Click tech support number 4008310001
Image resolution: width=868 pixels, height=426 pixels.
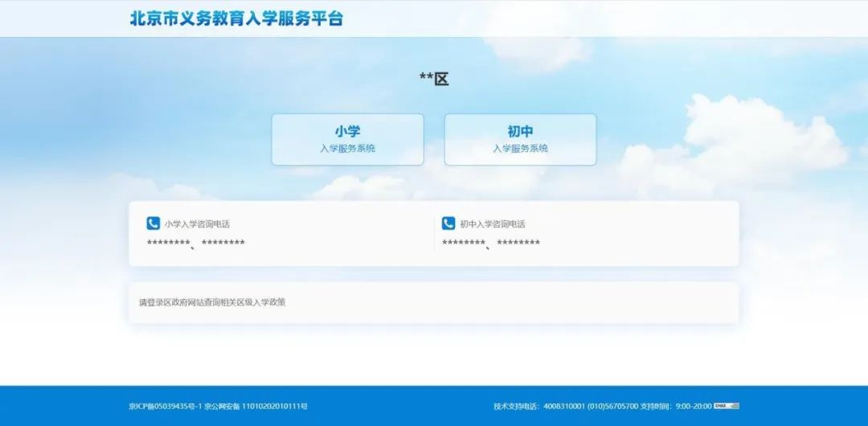564,407
